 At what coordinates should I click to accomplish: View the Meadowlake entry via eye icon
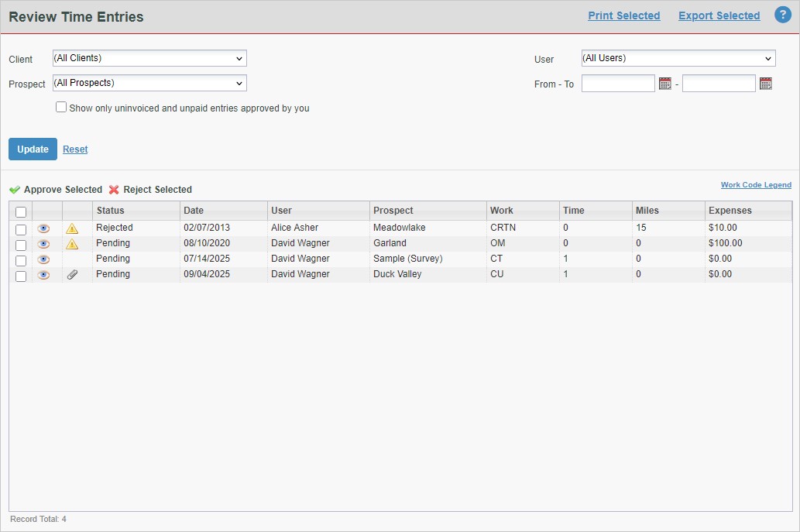[x=44, y=228]
